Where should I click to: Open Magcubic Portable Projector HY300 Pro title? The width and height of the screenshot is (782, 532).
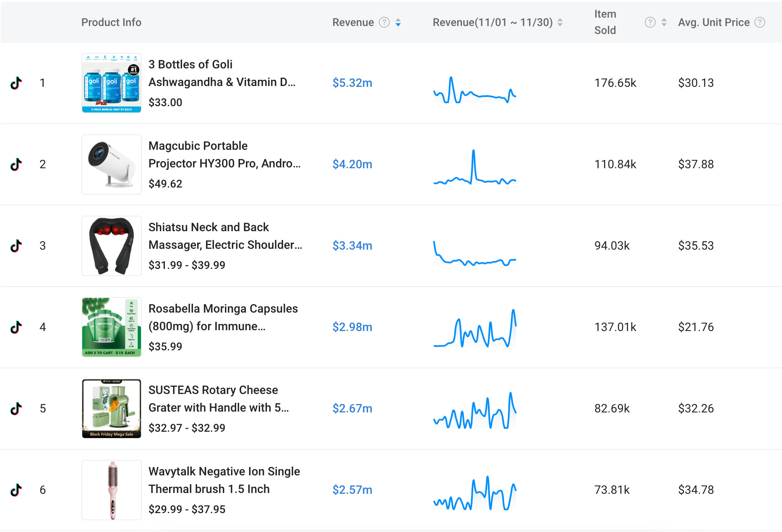coord(224,154)
